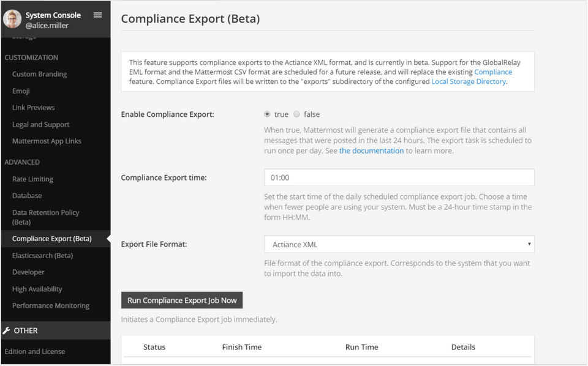Go to Elasticsearch (Beta) settings
Screen dimensions: 588x366
[x=42, y=256]
